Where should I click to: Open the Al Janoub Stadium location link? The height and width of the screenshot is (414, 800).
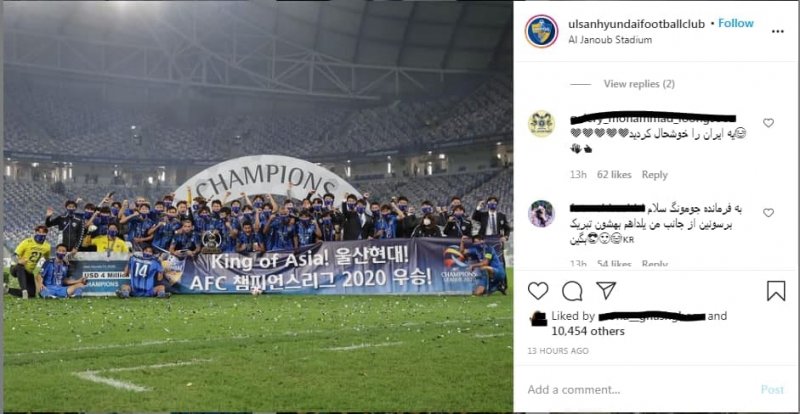point(610,40)
